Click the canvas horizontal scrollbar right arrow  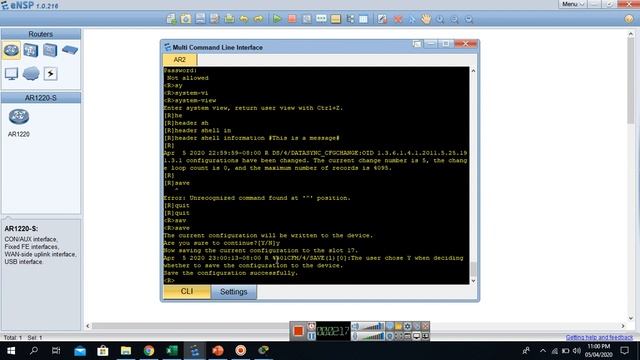click(623, 326)
